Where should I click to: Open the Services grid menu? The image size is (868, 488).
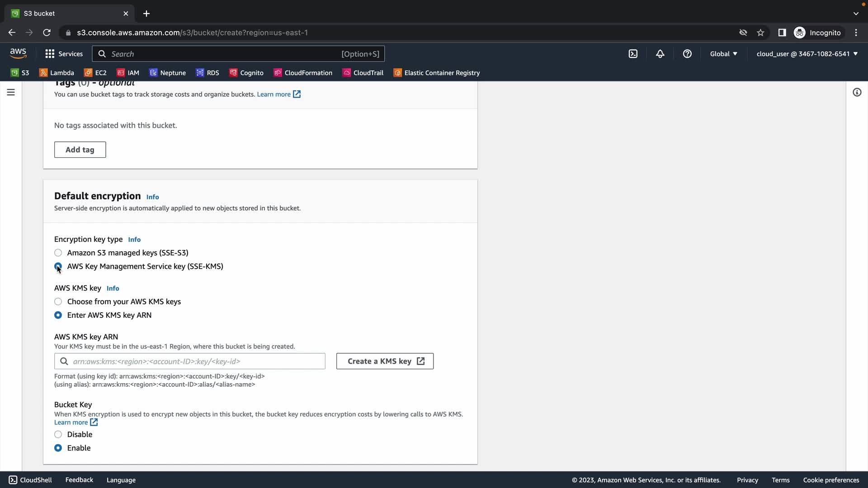64,54
